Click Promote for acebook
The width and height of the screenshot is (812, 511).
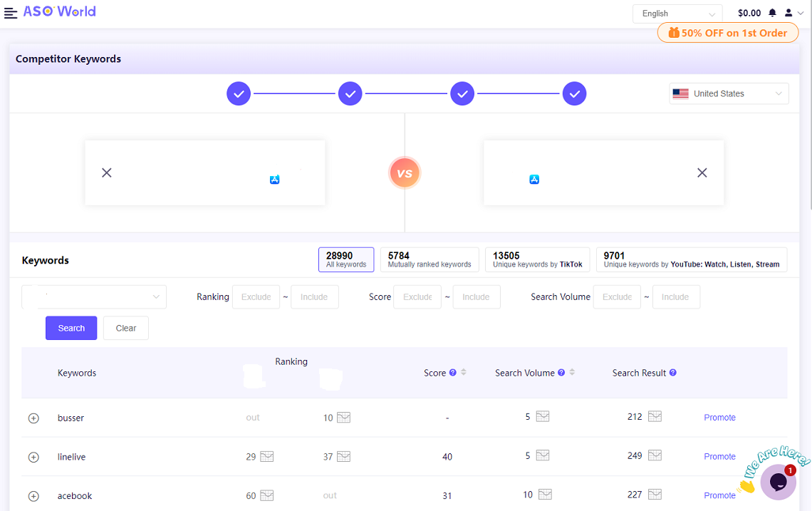click(719, 495)
